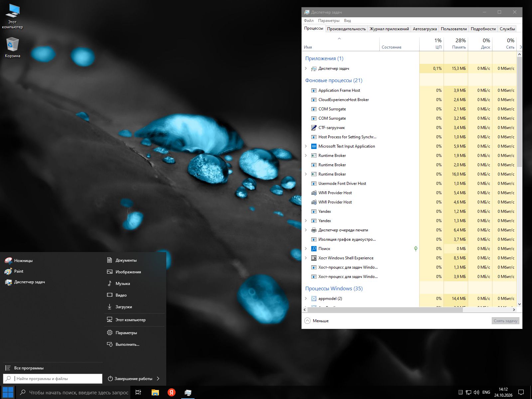Sort by the Диск column header
The width and height of the screenshot is (532, 399).
pyautogui.click(x=480, y=44)
